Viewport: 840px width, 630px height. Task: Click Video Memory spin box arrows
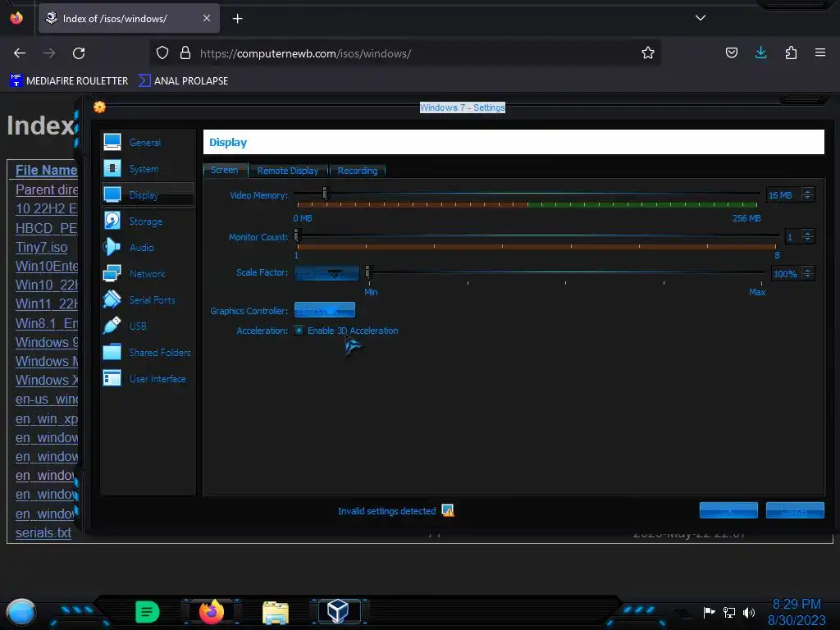[807, 195]
